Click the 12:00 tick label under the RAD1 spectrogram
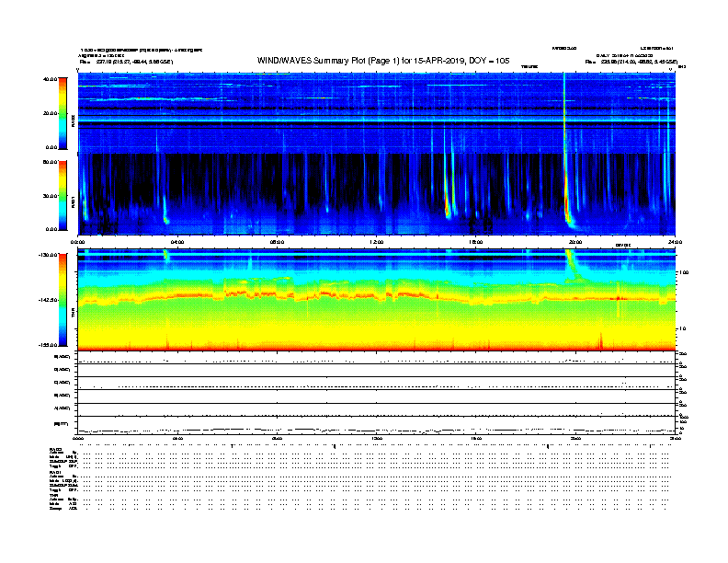 pos(377,242)
